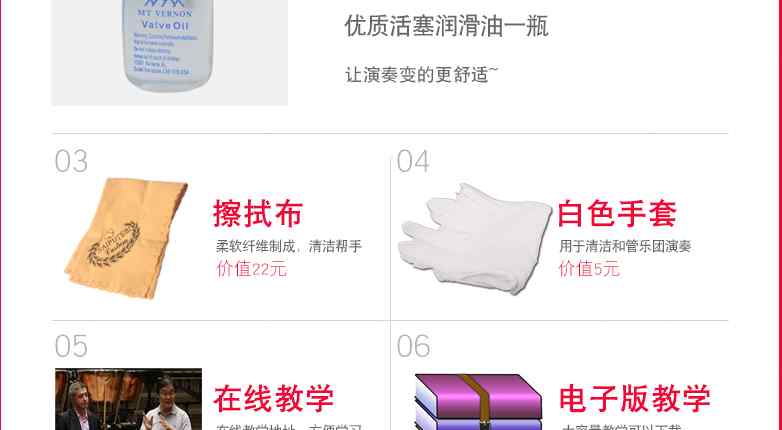Click the number 04 label
Screen dimensions: 782x430
413,161
